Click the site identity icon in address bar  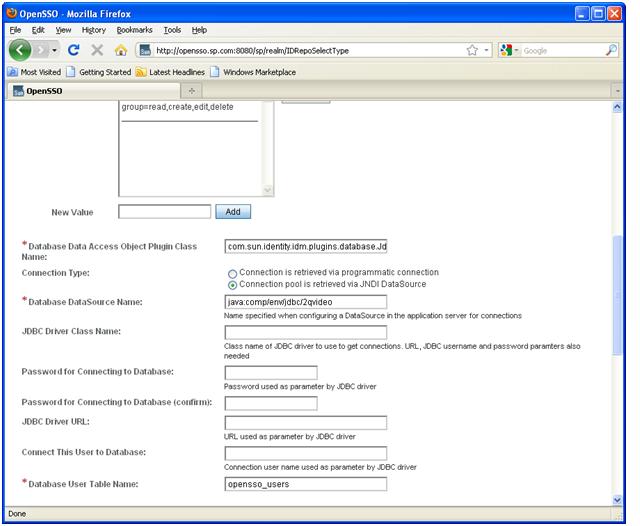point(145,51)
